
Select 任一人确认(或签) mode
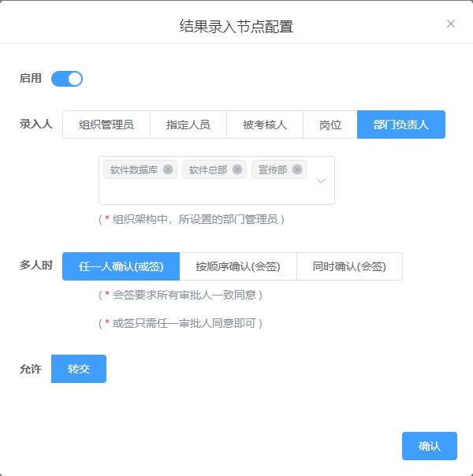click(x=121, y=266)
